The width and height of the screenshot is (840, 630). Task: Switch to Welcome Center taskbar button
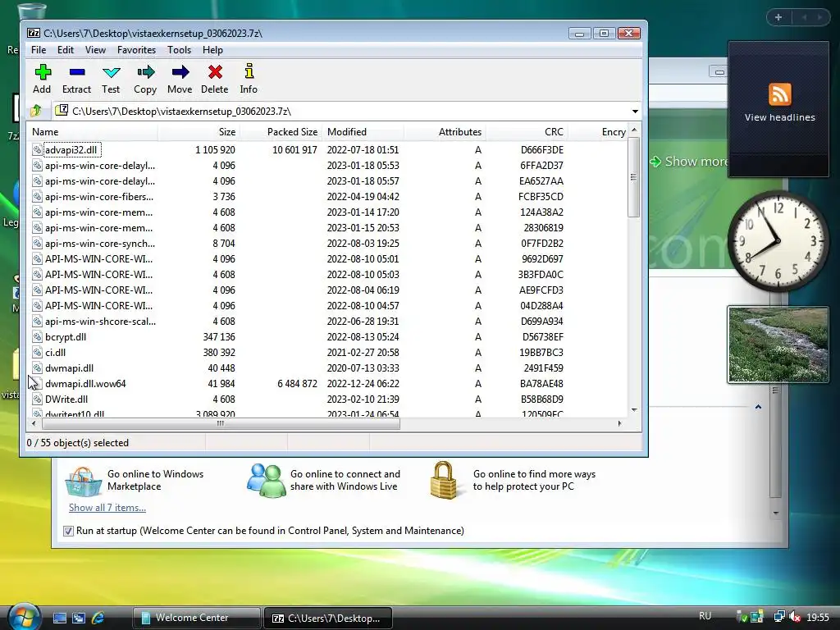point(196,618)
